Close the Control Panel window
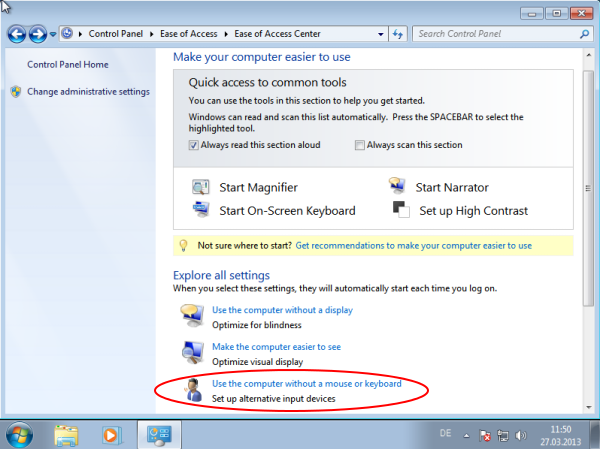Image resolution: width=600 pixels, height=449 pixels. 581,13
